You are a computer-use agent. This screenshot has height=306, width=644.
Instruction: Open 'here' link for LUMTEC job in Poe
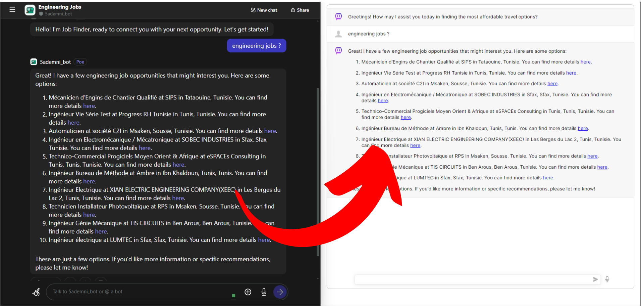pyautogui.click(x=264, y=240)
